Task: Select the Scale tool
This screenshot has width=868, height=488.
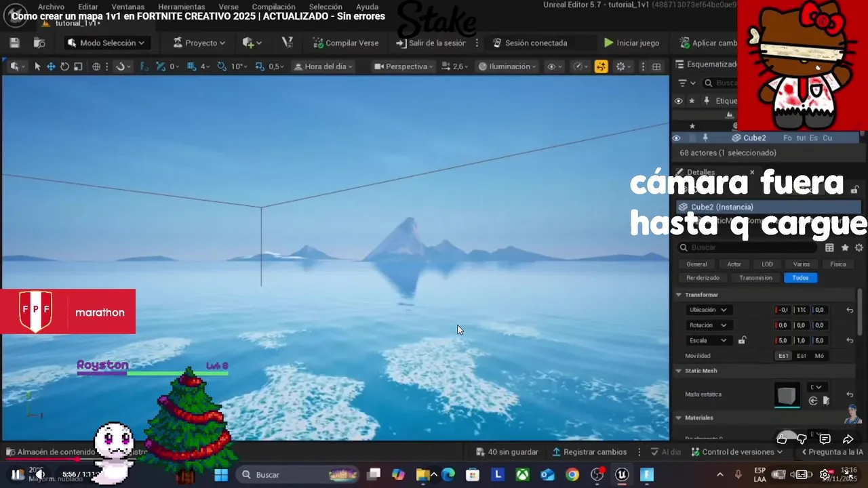Action: (78, 66)
